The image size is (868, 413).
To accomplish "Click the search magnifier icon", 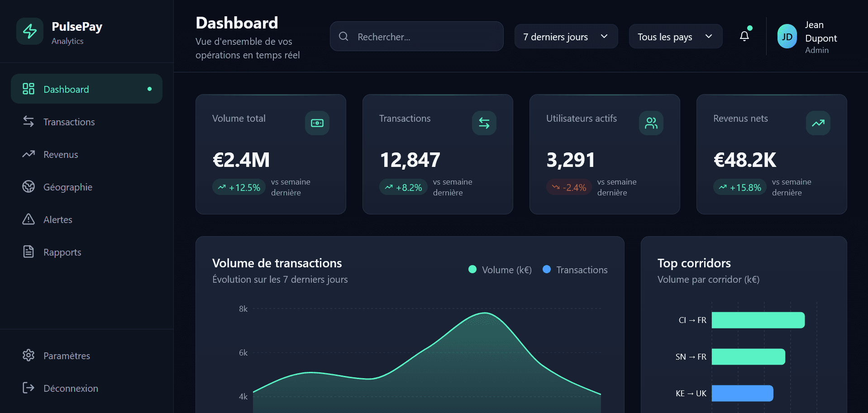I will tap(343, 36).
